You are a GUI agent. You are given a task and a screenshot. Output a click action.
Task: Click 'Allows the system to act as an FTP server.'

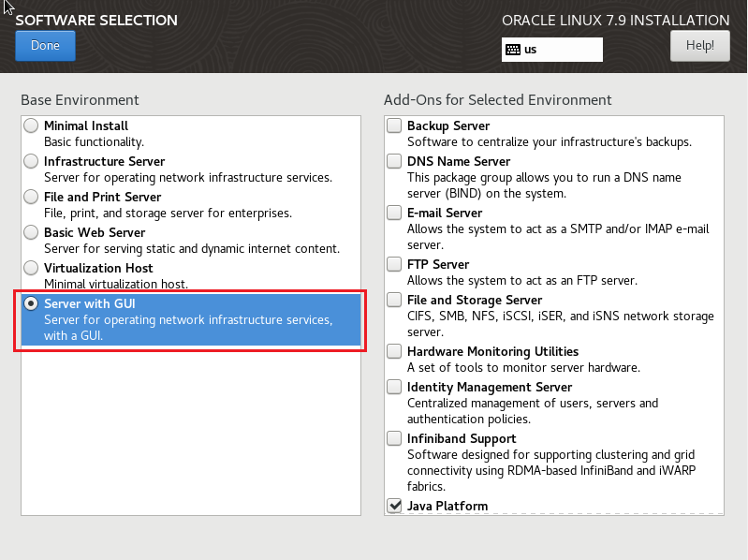coord(522,281)
